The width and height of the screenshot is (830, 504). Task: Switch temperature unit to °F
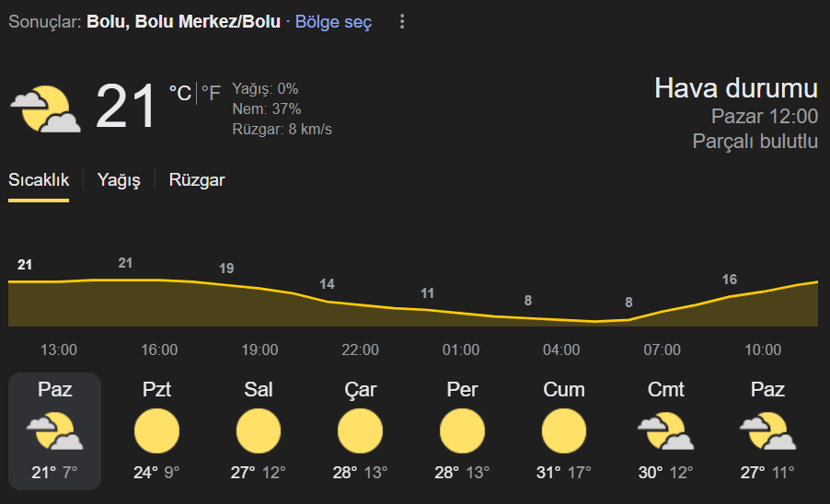211,94
